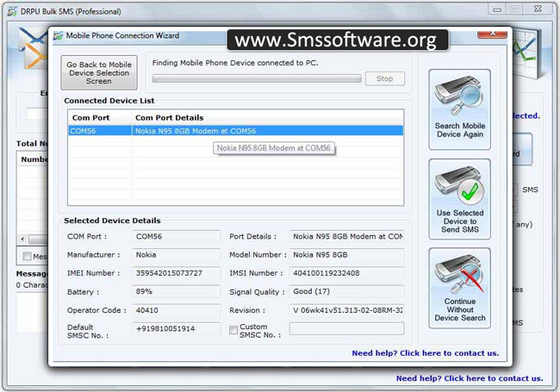Select the COM56 row in device list
Screen dimensions: 560x392
pyautogui.click(x=236, y=131)
